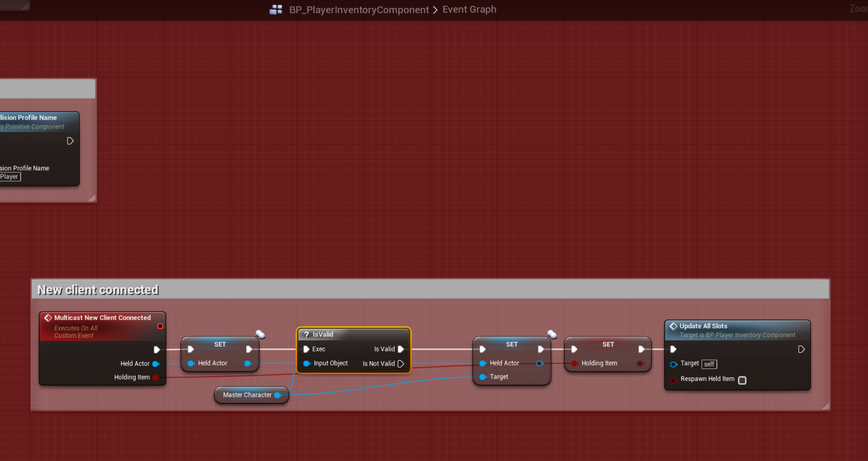
Task: Toggle the Respawn Held Item checkbox
Action: point(742,380)
